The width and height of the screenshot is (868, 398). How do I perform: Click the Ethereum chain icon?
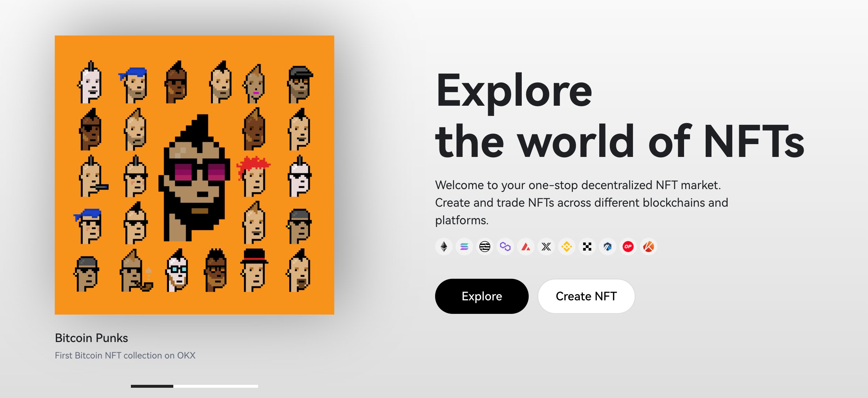point(444,247)
